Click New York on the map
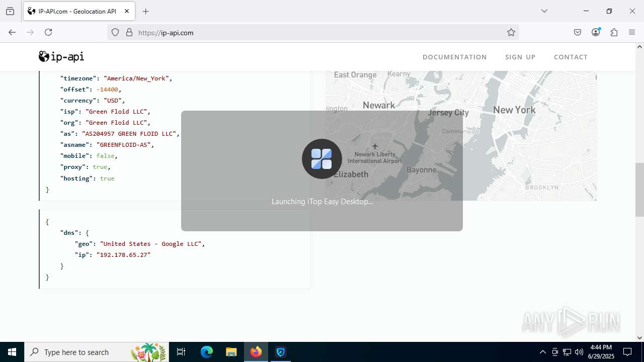644x362 pixels. pyautogui.click(x=514, y=110)
